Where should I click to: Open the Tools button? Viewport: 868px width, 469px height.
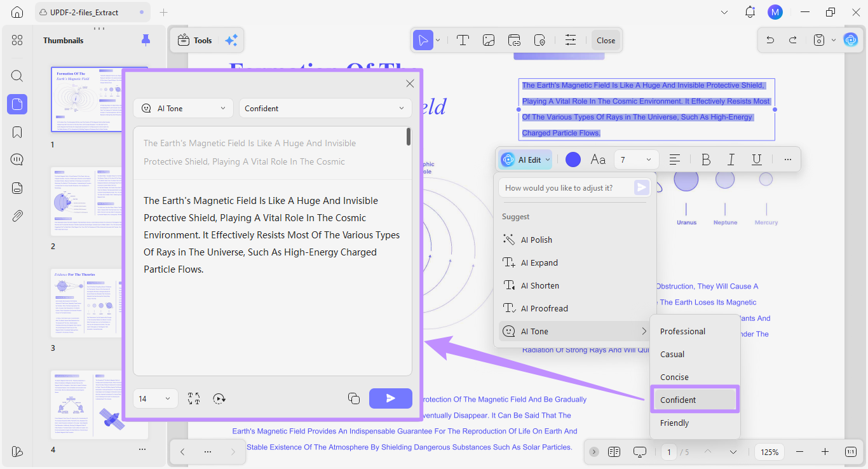[x=194, y=40]
